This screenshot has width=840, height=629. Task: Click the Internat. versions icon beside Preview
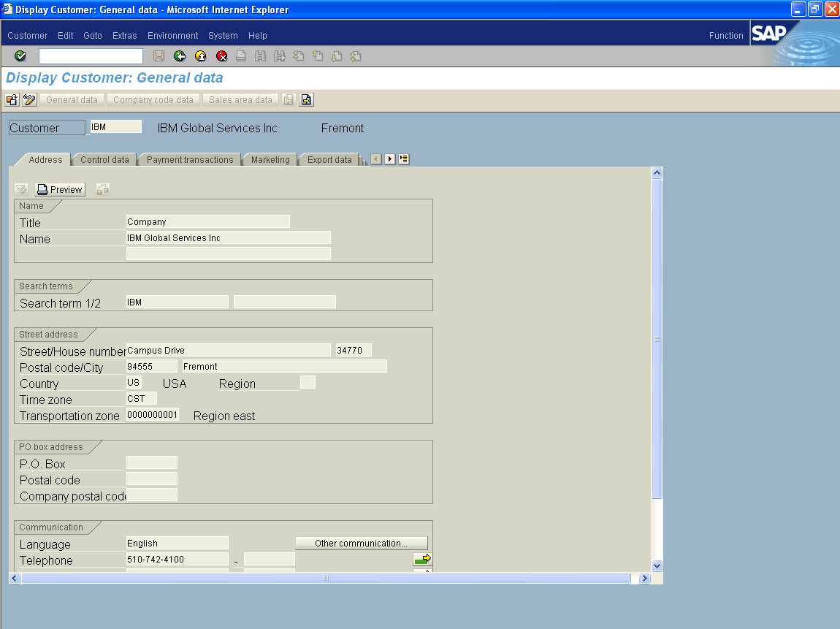(103, 189)
